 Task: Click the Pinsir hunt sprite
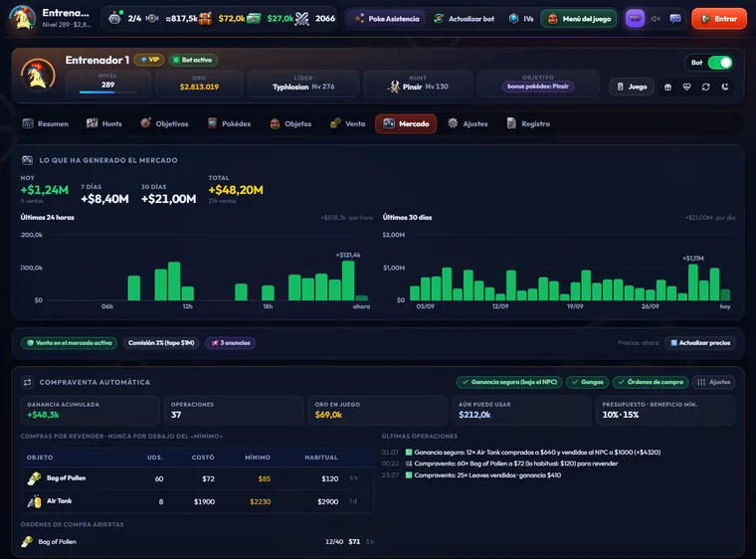[x=394, y=87]
